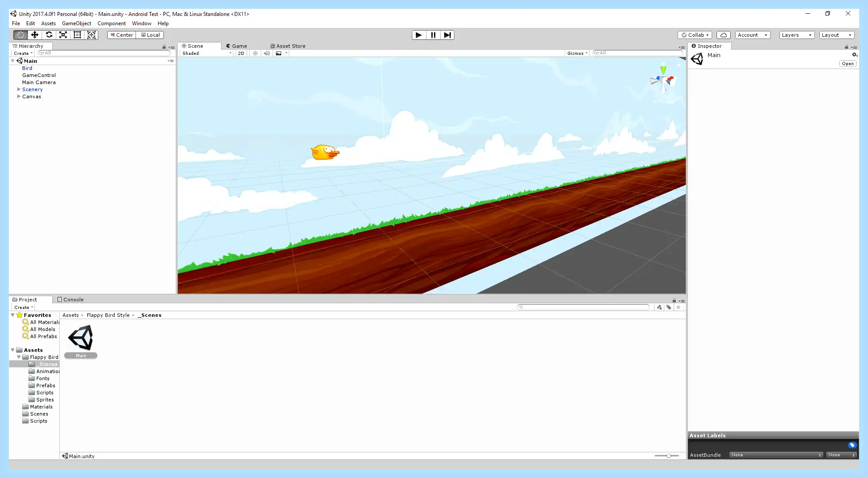The height and width of the screenshot is (478, 868).
Task: Save search star icon in Project
Action: [x=678, y=307]
